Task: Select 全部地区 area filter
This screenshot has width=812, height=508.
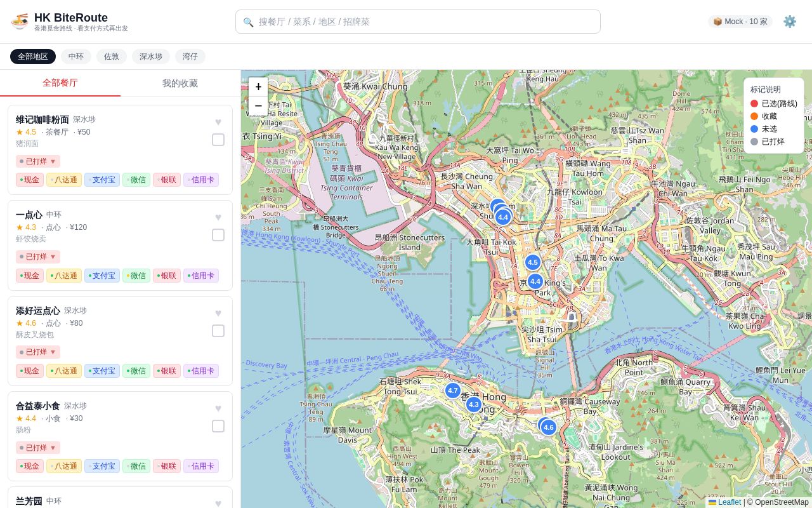Action: (33, 57)
